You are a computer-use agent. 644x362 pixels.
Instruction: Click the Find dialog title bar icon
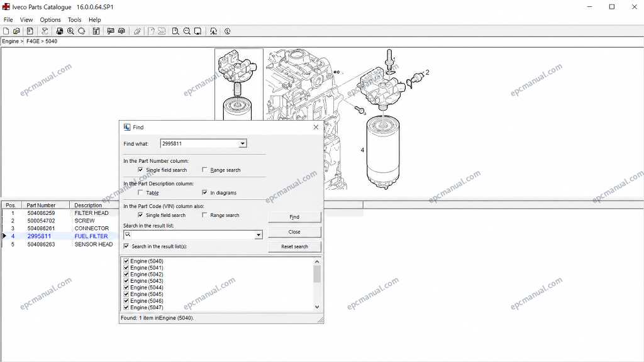[127, 127]
